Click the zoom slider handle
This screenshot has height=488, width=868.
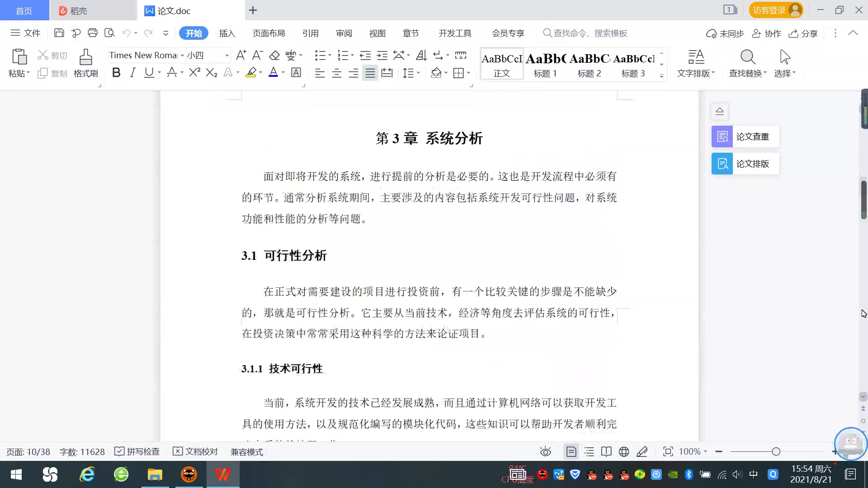click(x=776, y=451)
